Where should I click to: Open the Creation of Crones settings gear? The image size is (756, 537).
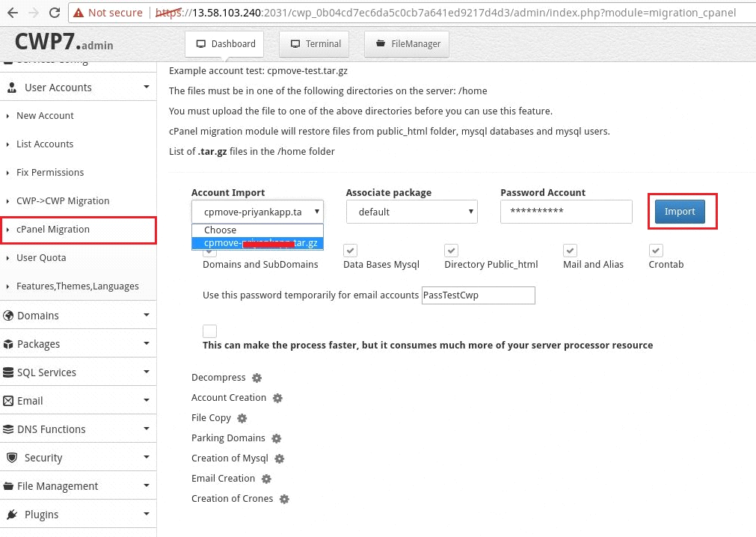pos(283,499)
